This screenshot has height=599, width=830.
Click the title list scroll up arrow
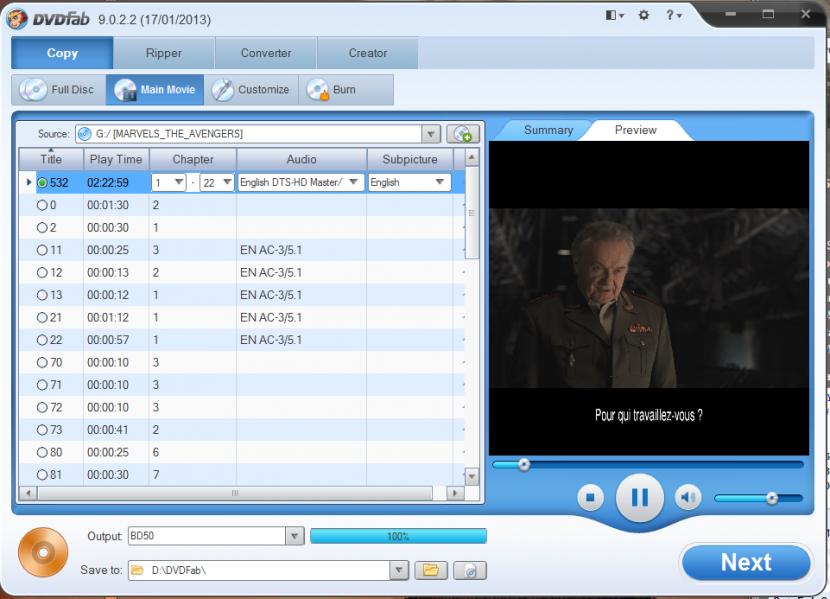(x=472, y=157)
